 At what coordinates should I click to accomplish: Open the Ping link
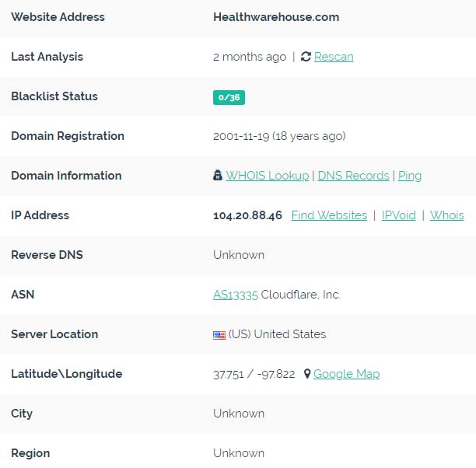click(410, 176)
